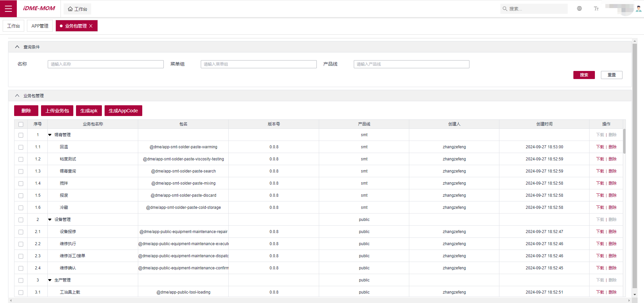Click the globe language icon

point(579,9)
